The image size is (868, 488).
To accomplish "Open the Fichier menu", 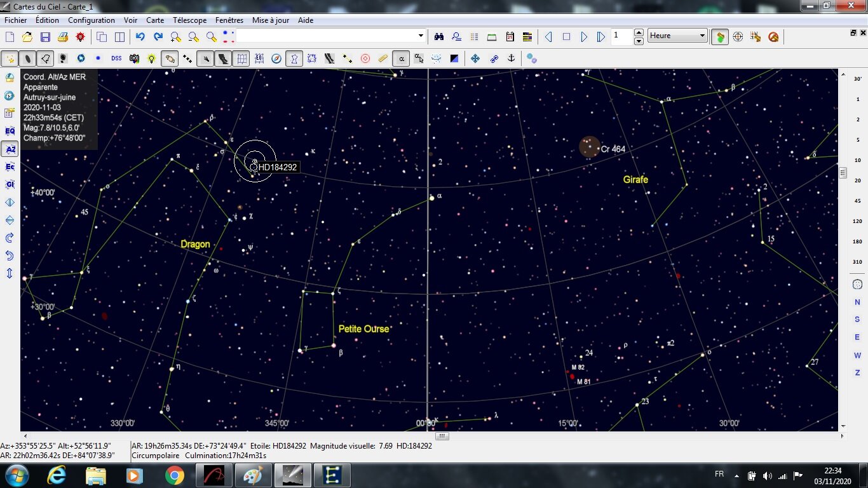I will coord(16,20).
